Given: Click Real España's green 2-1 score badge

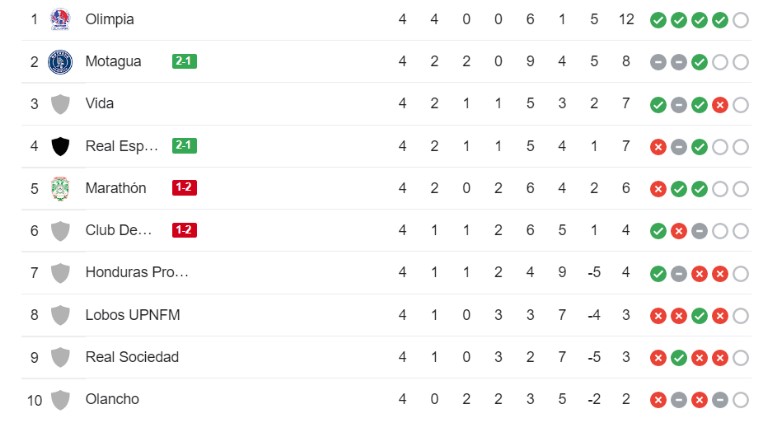Looking at the screenshot, I should pyautogui.click(x=184, y=145).
